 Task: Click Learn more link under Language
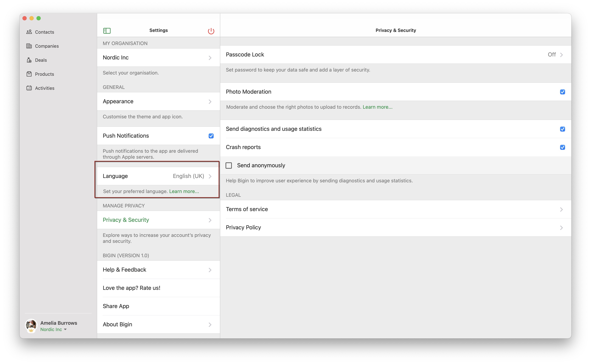pyautogui.click(x=184, y=191)
